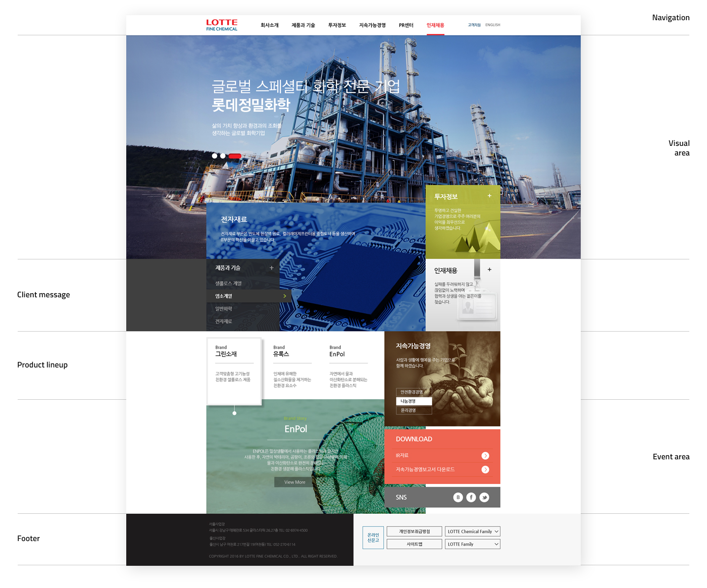This screenshot has width=707, height=588.
Task: Open the Facebook SNS icon
Action: click(x=471, y=497)
